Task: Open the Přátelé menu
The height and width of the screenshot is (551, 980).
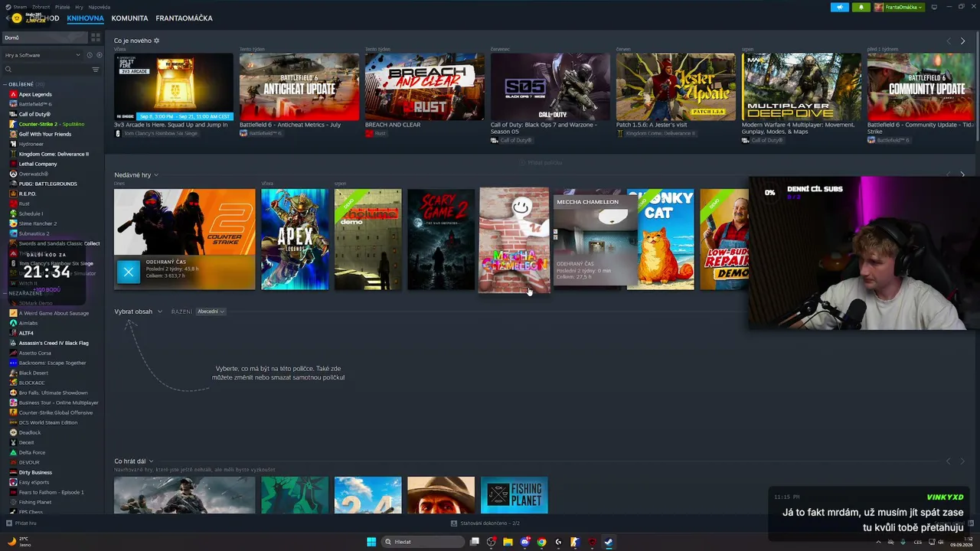Action: click(62, 7)
